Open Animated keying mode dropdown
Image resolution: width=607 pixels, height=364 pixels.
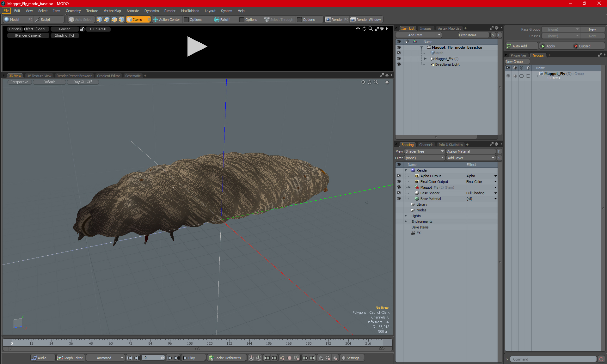pos(106,358)
